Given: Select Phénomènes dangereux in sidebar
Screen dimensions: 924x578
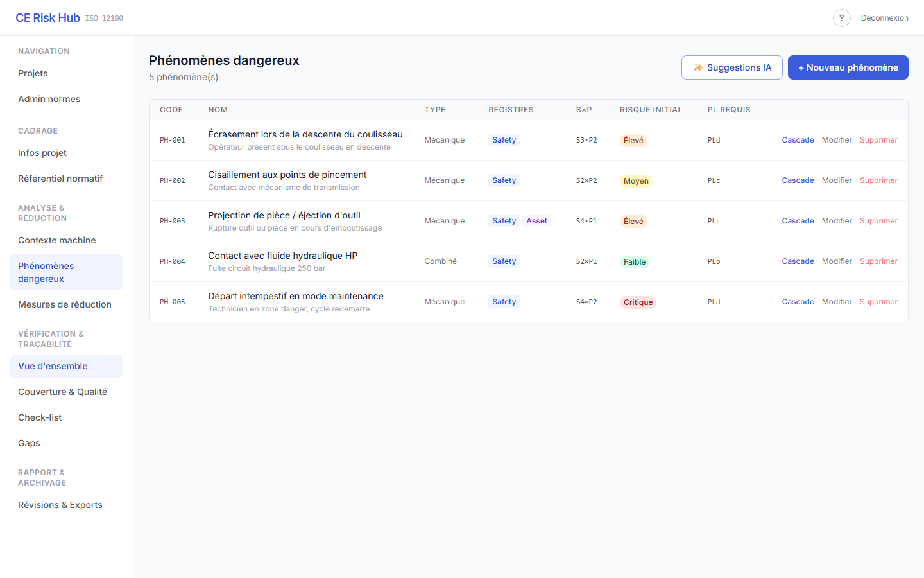Looking at the screenshot, I should coord(66,272).
